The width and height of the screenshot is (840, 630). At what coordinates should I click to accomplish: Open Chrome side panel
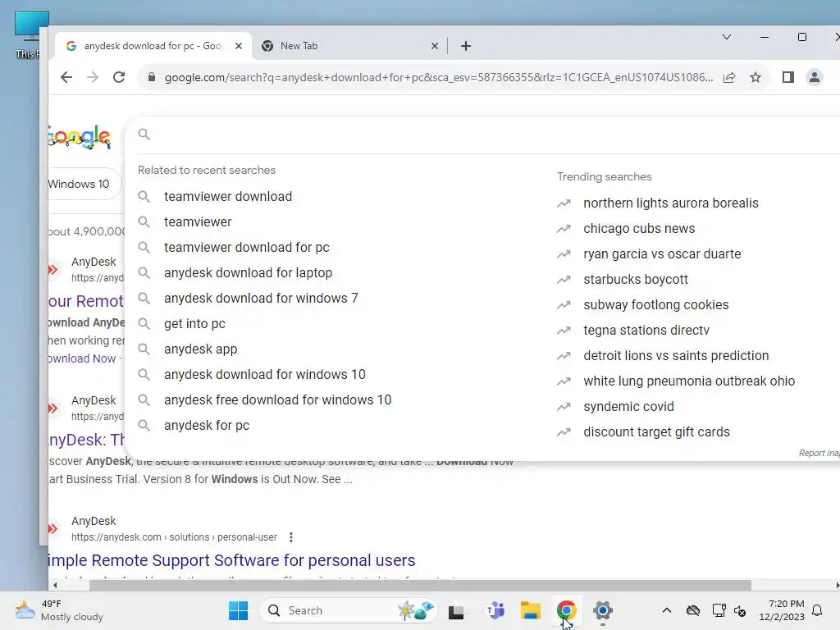coord(788,77)
